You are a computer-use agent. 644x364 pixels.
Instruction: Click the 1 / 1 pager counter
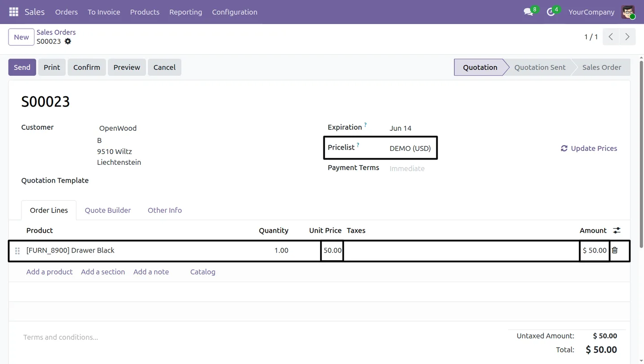591,37
